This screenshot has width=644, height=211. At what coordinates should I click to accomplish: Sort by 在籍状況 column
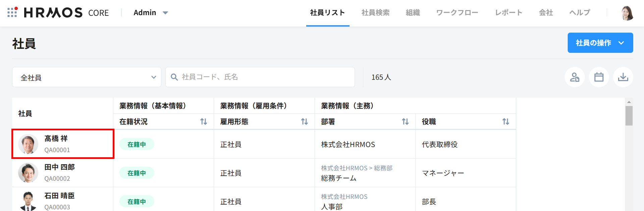[204, 122]
